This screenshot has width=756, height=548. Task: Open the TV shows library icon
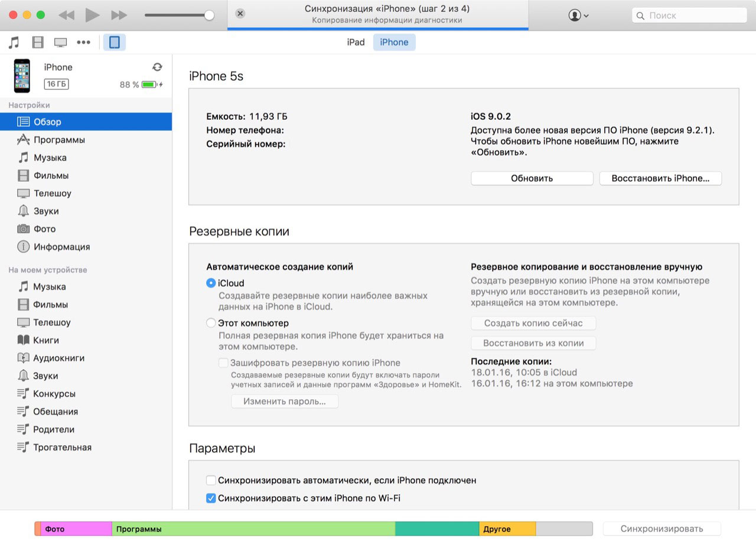60,43
